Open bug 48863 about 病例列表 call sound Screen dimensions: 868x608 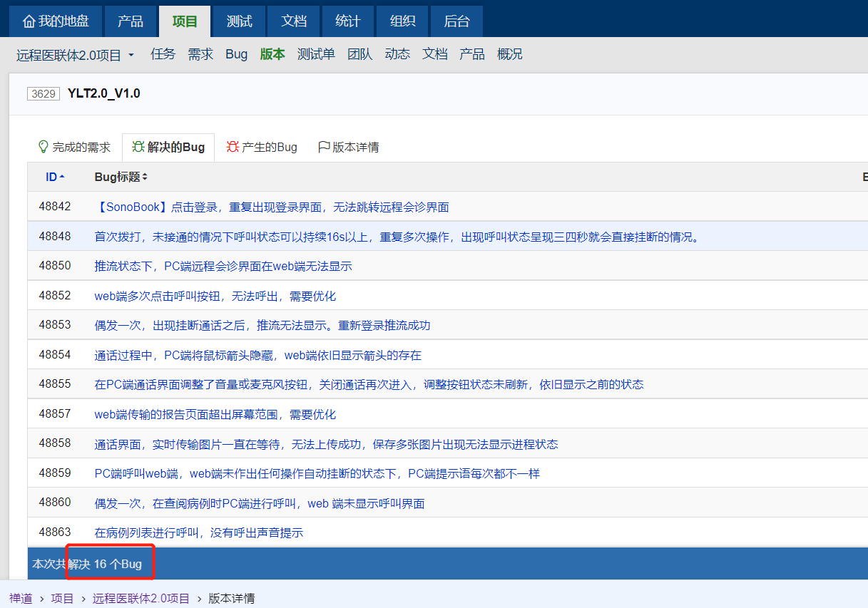point(199,532)
